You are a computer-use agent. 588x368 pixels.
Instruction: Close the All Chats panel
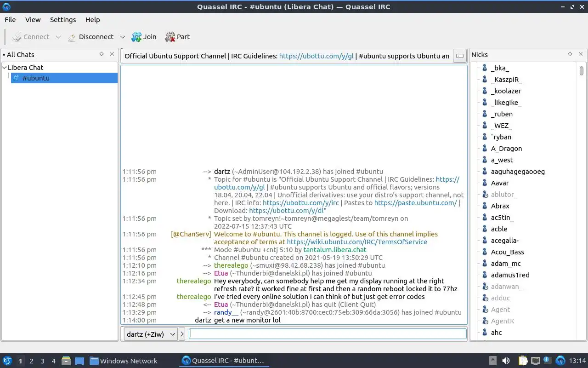coord(112,54)
